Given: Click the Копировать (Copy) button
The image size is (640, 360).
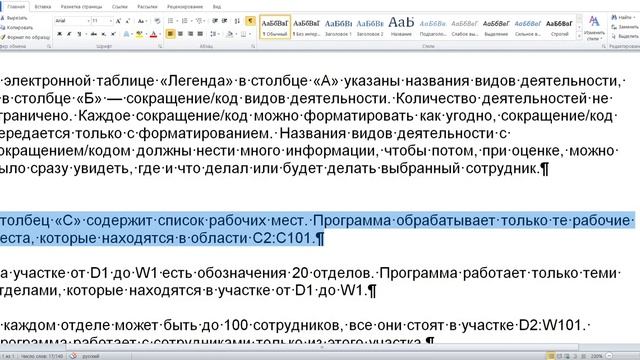Looking at the screenshot, I should coord(16,27).
